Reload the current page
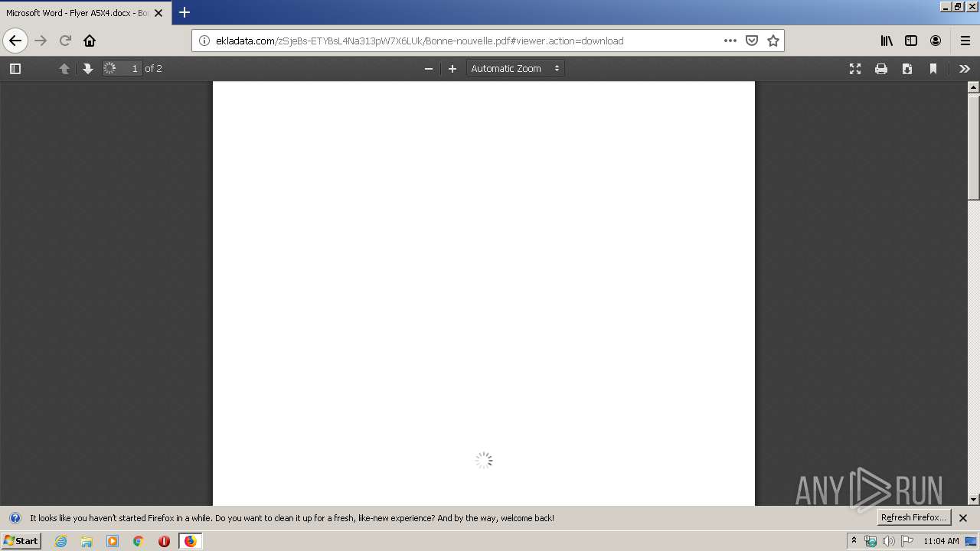Image resolution: width=980 pixels, height=551 pixels. pyautogui.click(x=65, y=41)
